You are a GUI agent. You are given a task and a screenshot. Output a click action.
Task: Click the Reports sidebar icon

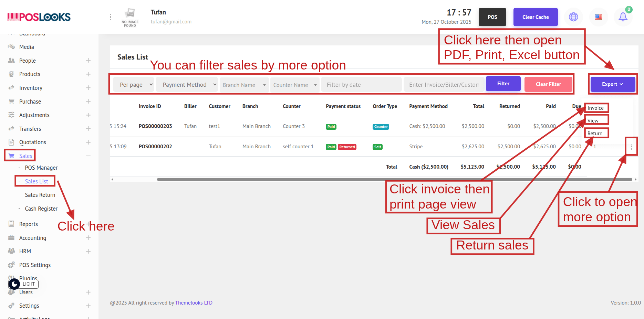[x=11, y=224]
